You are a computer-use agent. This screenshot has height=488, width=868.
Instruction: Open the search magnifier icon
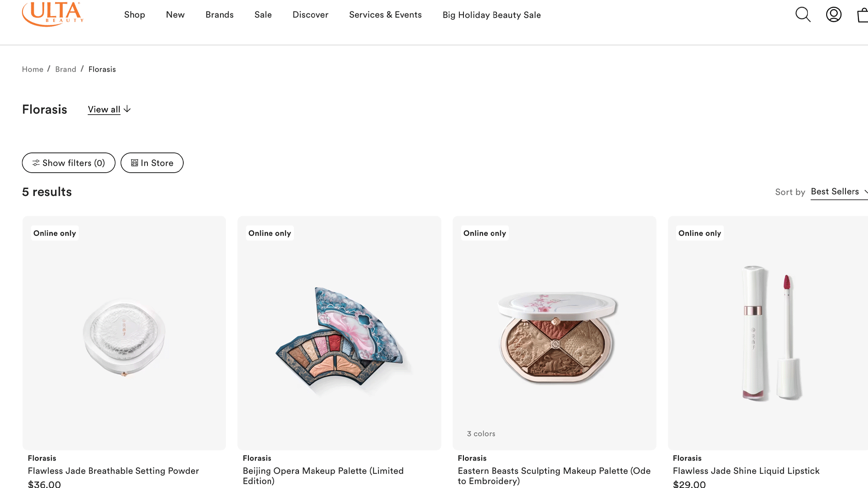[x=803, y=15]
